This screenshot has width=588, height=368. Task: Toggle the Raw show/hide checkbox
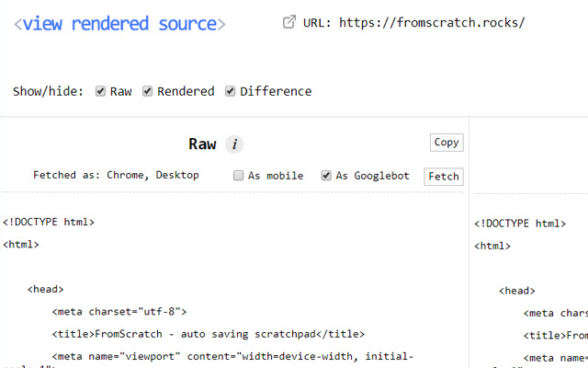pyautogui.click(x=101, y=91)
